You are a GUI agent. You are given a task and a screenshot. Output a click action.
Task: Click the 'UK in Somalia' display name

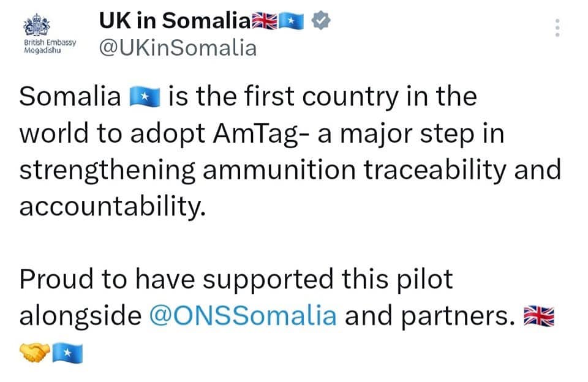click(175, 21)
